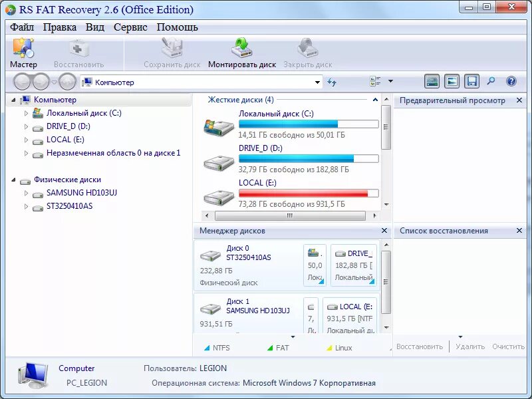Close the Список восстановления panel

519,230
